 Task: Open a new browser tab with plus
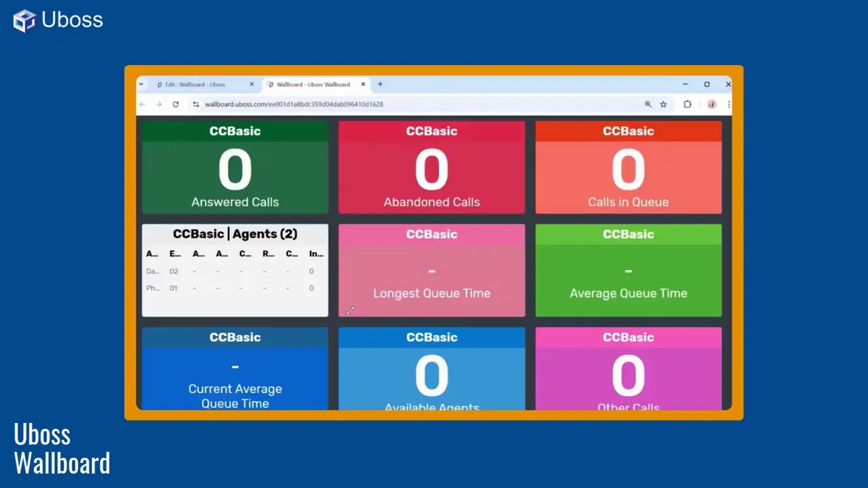380,84
